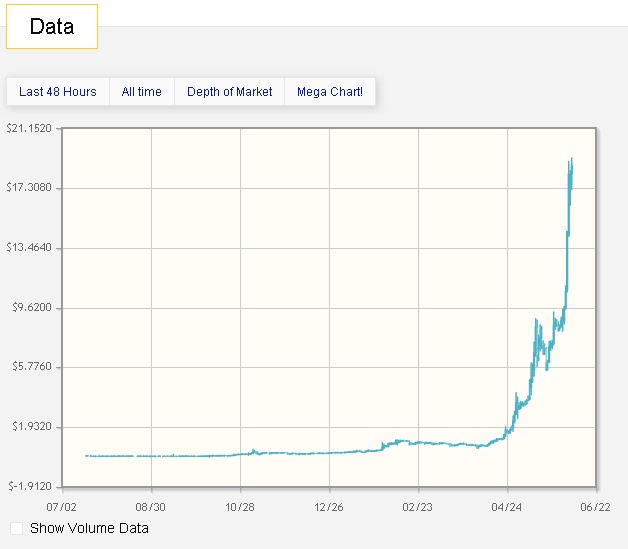This screenshot has height=549, width=628.
Task: Click the $9.6200 y-axis label
Action: click(x=32, y=308)
